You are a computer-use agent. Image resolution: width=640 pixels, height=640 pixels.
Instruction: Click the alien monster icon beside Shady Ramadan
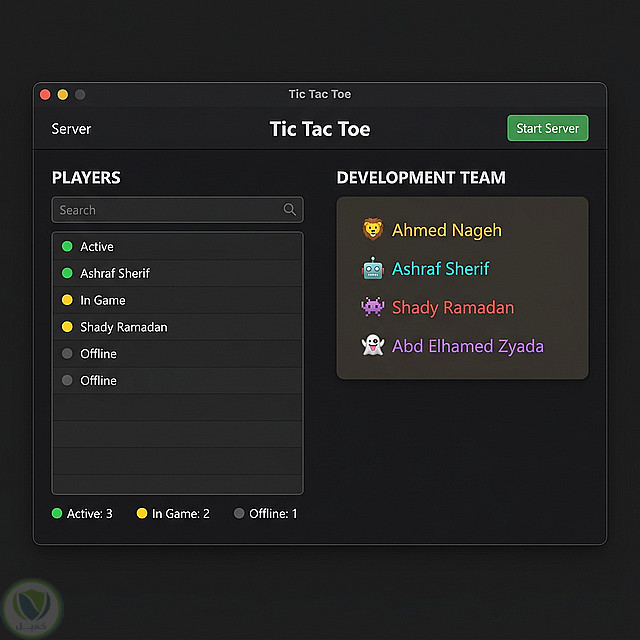(x=372, y=307)
